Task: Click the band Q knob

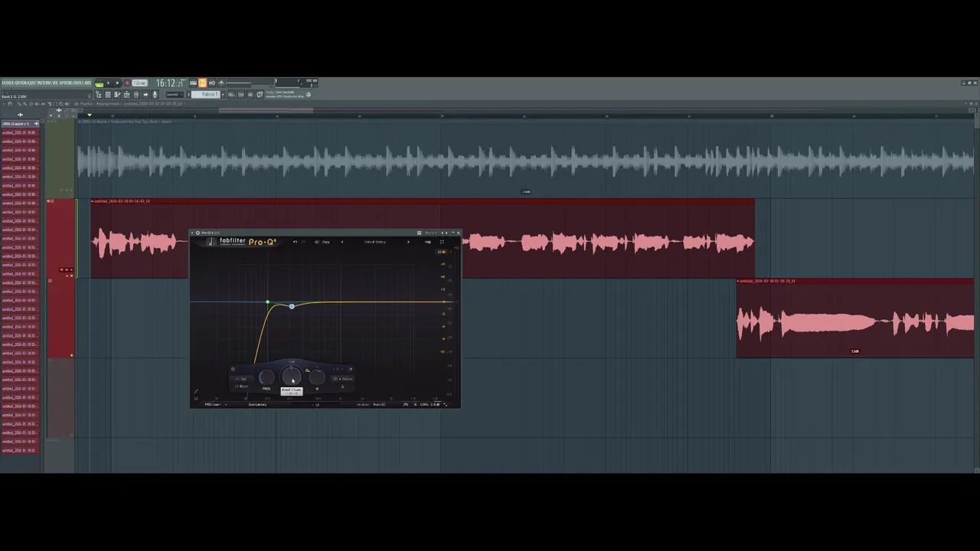Action: coord(317,378)
